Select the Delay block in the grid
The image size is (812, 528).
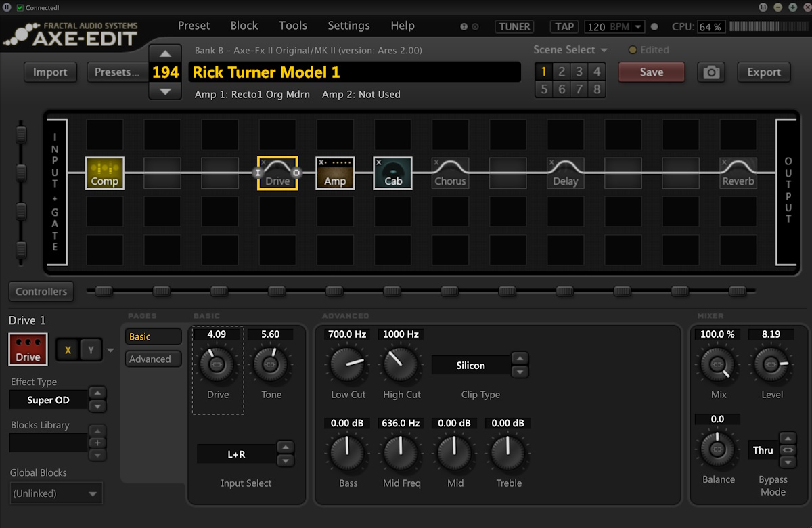566,173
